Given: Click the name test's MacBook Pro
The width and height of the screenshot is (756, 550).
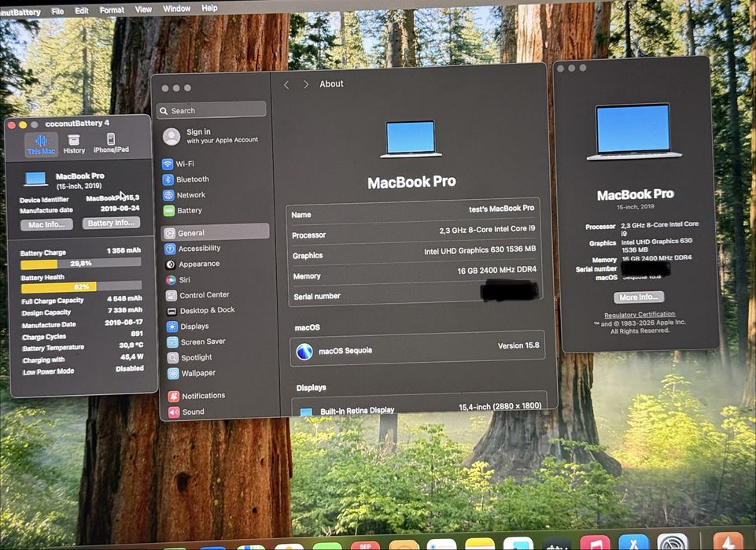Looking at the screenshot, I should (501, 209).
